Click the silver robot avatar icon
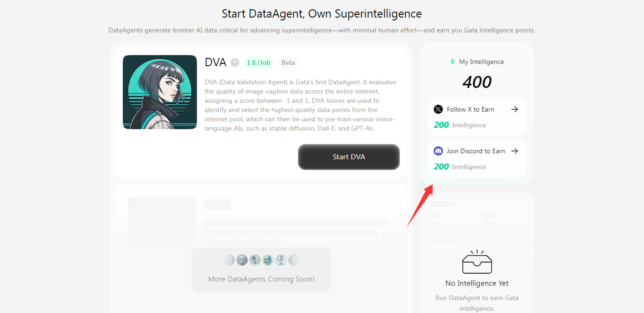 tap(279, 260)
